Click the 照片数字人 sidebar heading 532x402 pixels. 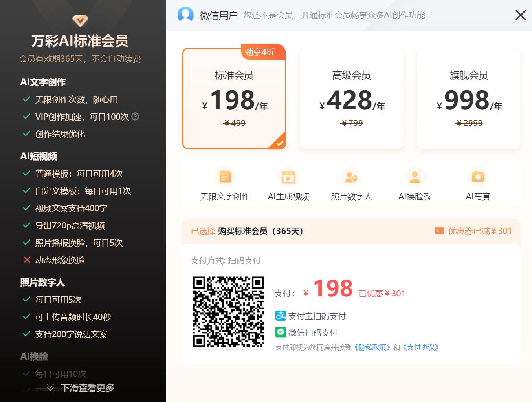pyautogui.click(x=43, y=282)
